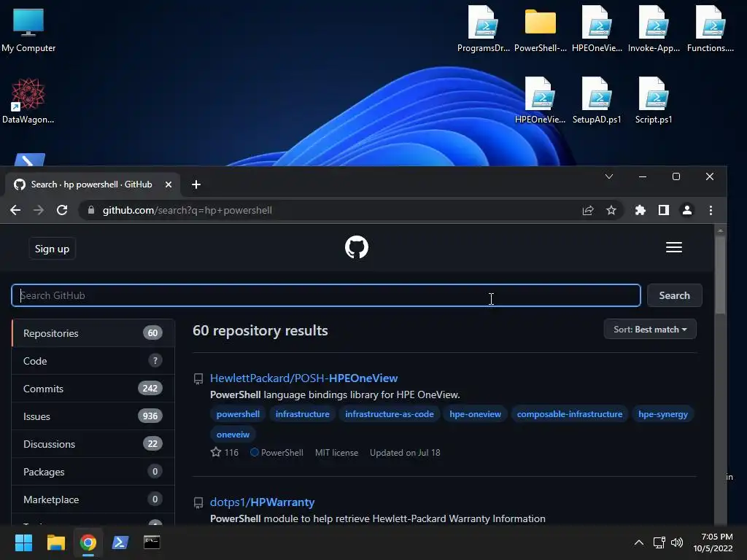Click the hpe-oneview topic tag
The height and width of the screenshot is (560, 747).
pyautogui.click(x=475, y=414)
